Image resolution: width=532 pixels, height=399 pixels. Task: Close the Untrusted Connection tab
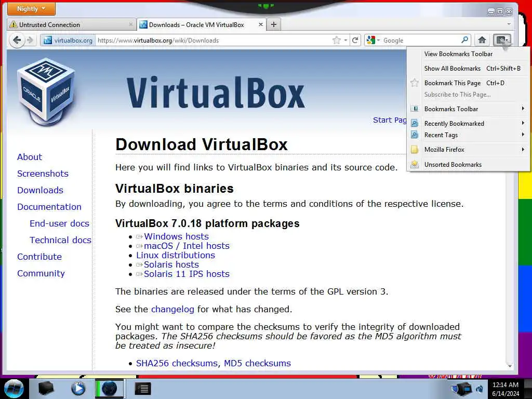(x=130, y=24)
